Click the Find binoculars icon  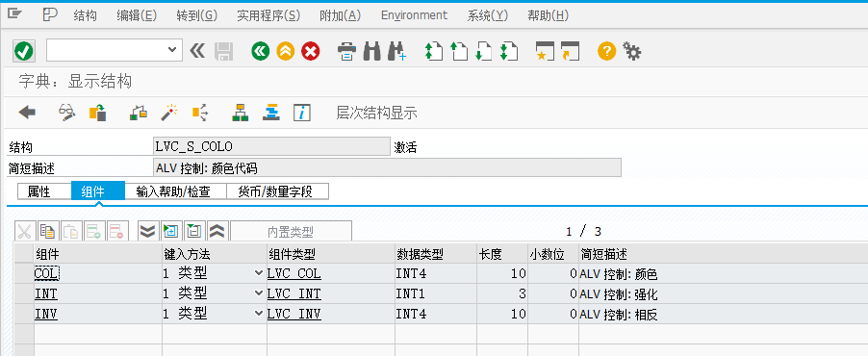click(x=372, y=52)
